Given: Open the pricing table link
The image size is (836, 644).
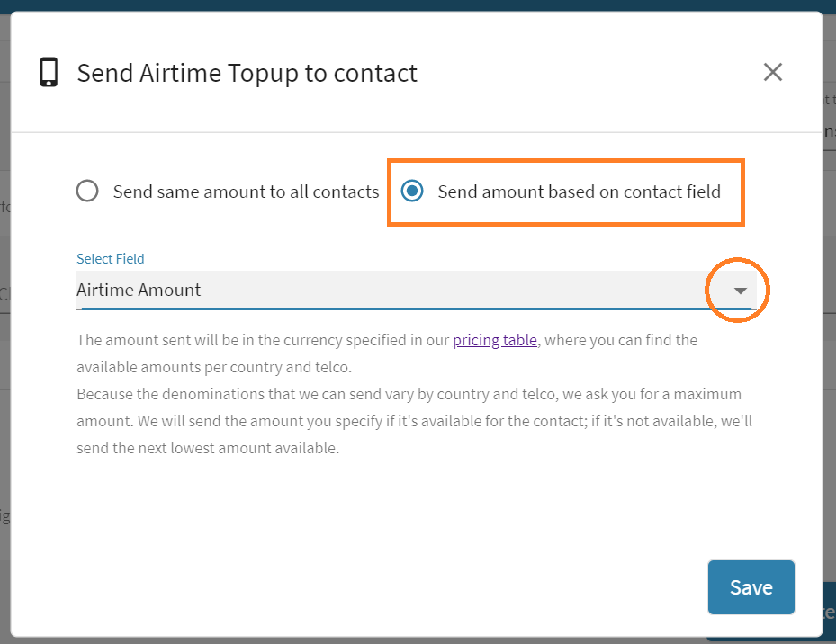Looking at the screenshot, I should 495,340.
